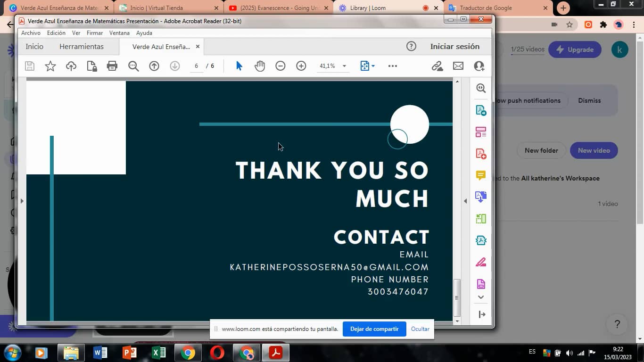Click the protect document lock icon
Screen dimensions: 644x362
pos(92,66)
